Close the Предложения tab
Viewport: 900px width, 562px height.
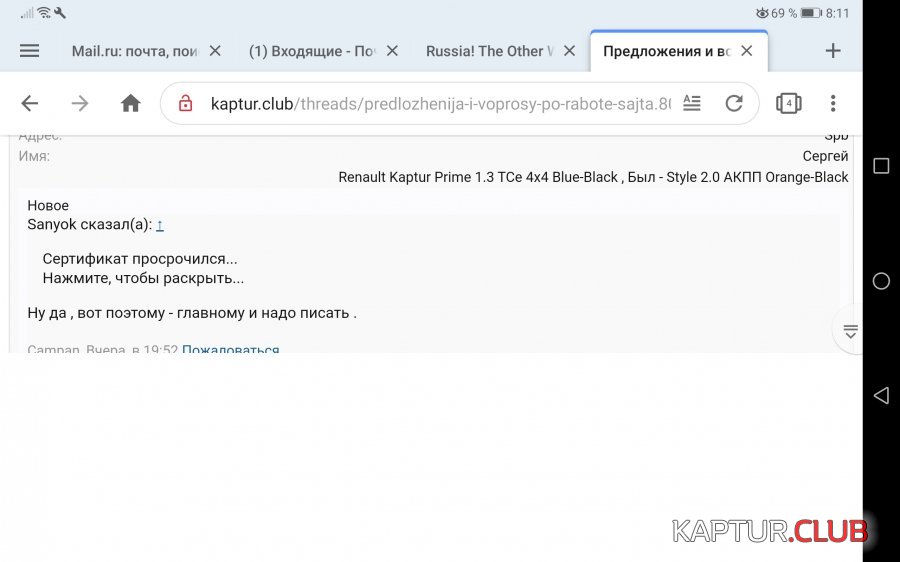pos(747,51)
